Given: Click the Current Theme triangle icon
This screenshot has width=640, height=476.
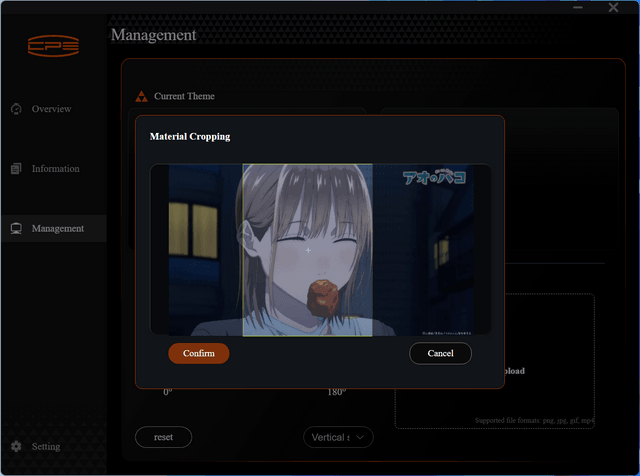Looking at the screenshot, I should 141,96.
